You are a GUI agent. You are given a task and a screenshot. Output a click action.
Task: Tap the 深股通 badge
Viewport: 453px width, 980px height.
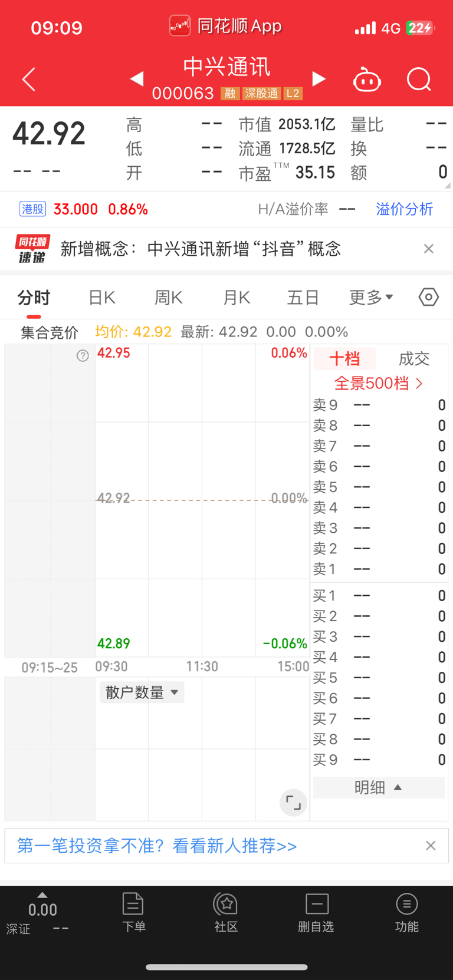(x=261, y=94)
